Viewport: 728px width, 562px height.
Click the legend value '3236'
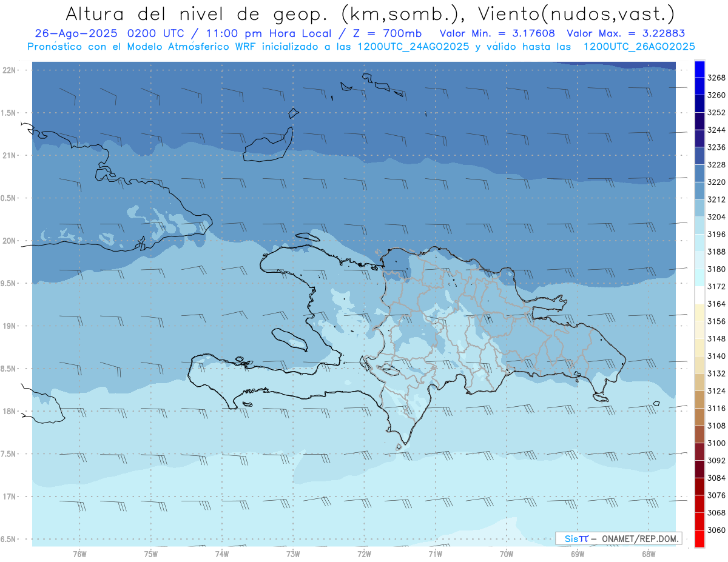(x=716, y=147)
